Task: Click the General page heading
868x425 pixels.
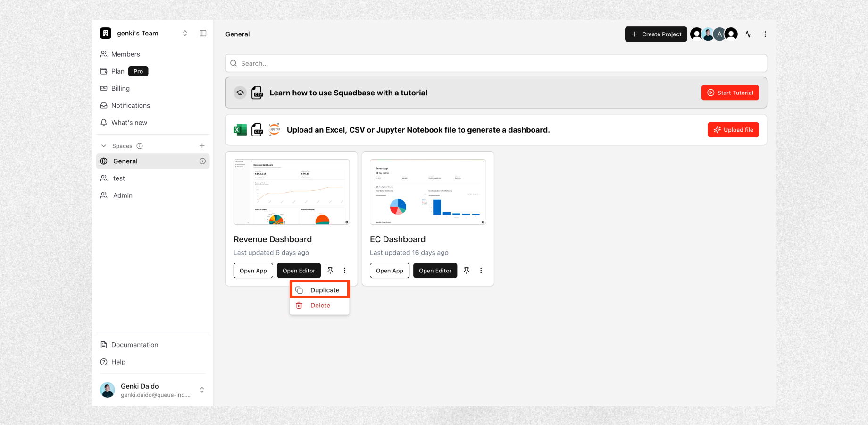Action: tap(238, 34)
